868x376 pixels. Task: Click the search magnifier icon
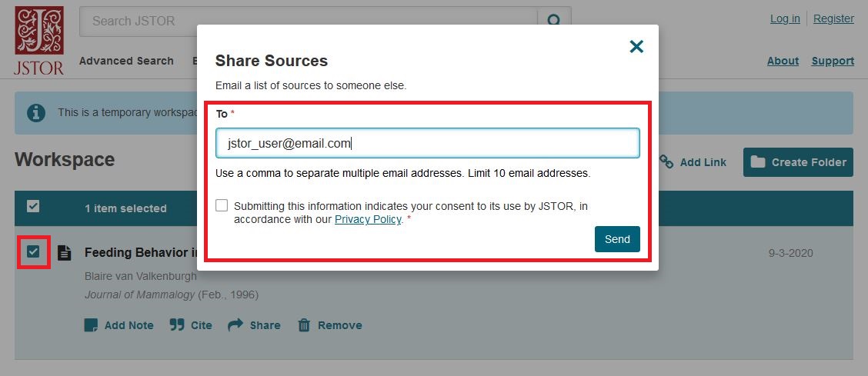coord(553,22)
